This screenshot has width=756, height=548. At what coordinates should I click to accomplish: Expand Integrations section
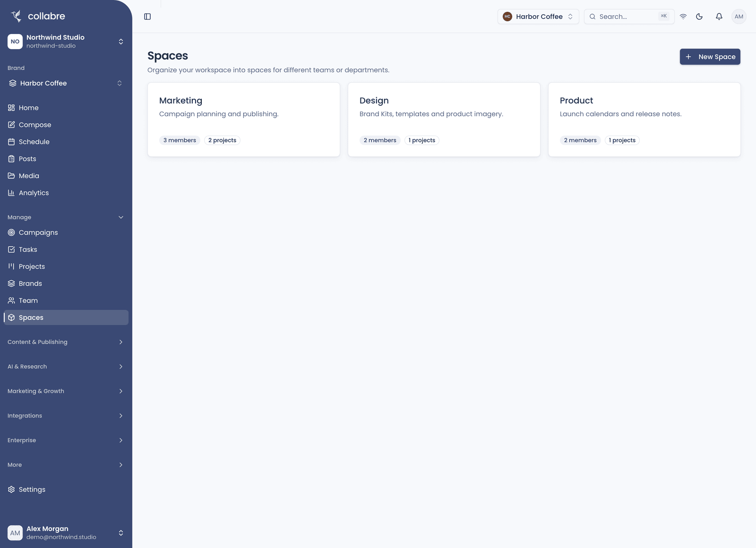tap(66, 416)
